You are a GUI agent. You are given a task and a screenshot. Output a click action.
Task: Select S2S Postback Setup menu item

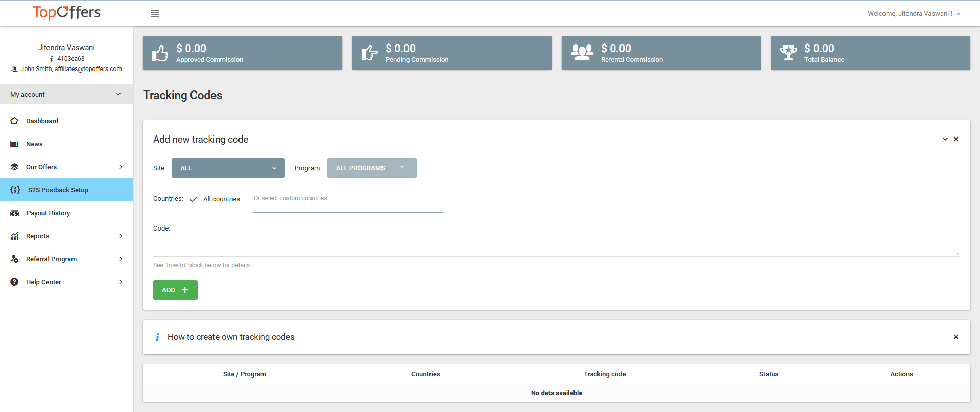(x=66, y=190)
